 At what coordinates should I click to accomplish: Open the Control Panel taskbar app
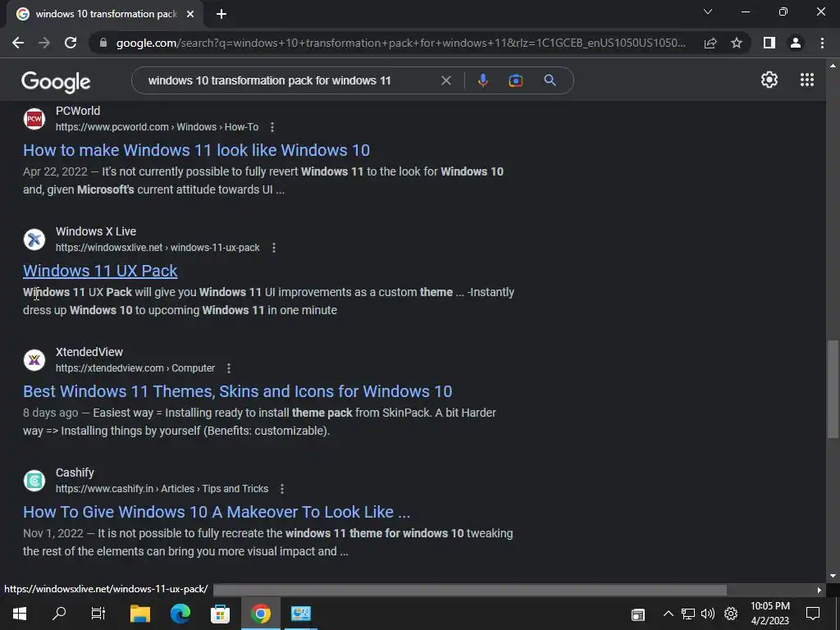pyautogui.click(x=300, y=614)
